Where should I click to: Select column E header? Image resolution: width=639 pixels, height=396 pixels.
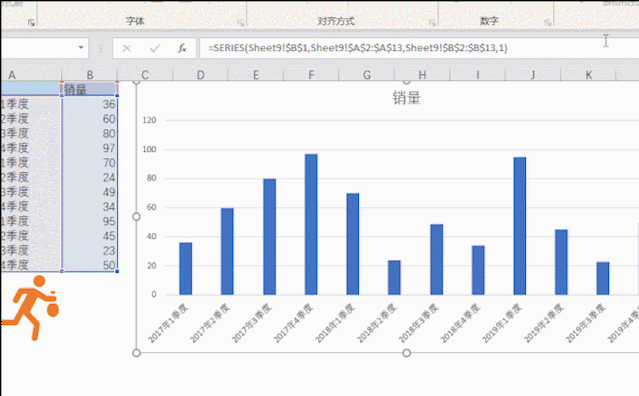256,75
